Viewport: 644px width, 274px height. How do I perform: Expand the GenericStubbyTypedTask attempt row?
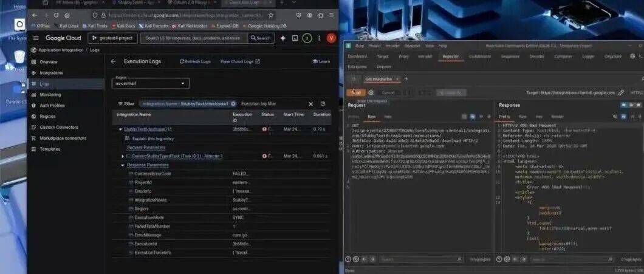pos(122,156)
